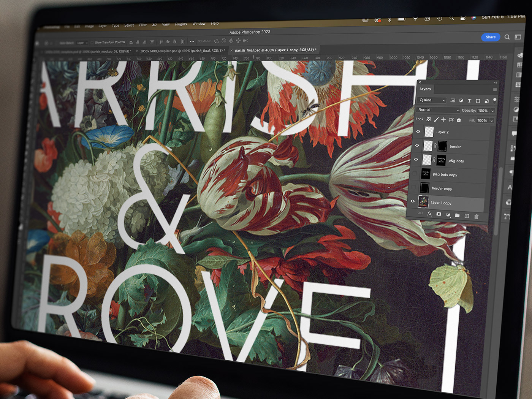Open Layer menu in menu bar
532x399 pixels.
(x=103, y=26)
